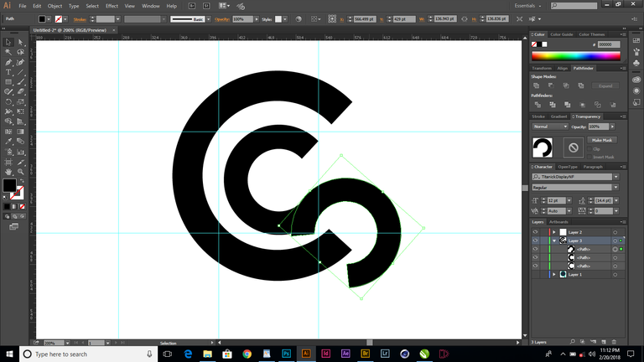Click the Expand button in Pathfinder
This screenshot has height=362, width=644.
tap(605, 85)
